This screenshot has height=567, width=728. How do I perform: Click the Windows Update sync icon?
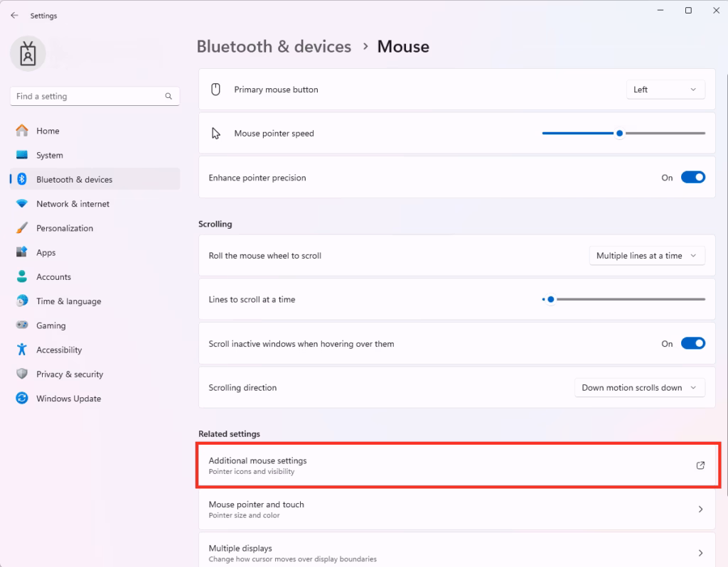[x=22, y=398]
